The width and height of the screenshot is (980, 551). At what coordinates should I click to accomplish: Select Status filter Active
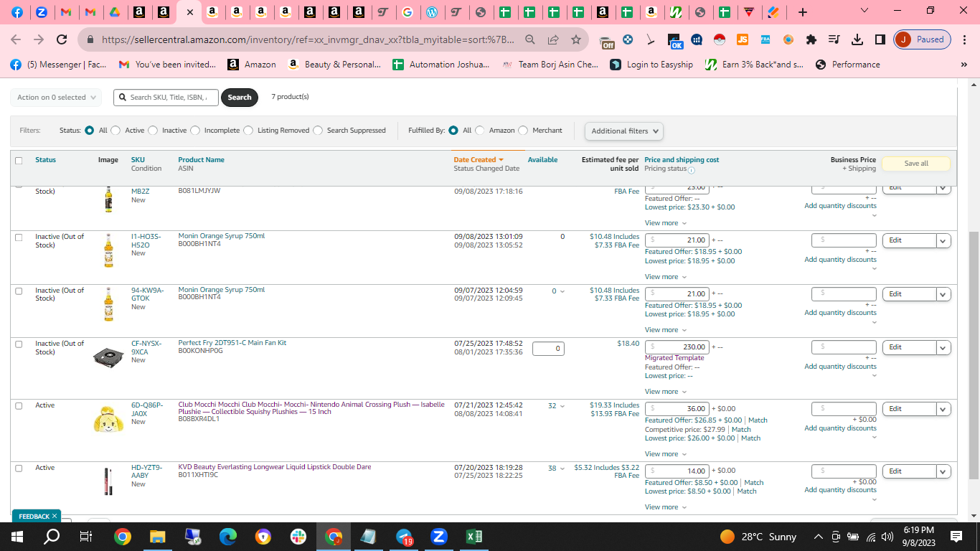click(x=116, y=131)
